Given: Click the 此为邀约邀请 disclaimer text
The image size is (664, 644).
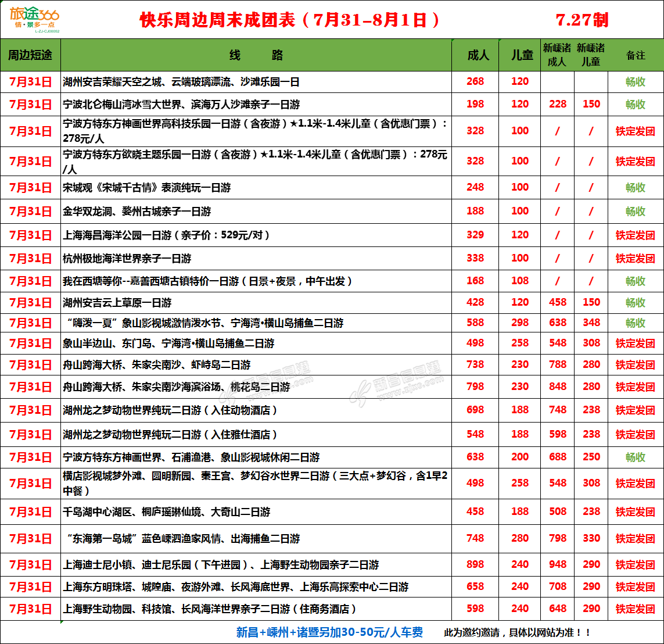Looking at the screenshot, I should click(517, 632).
